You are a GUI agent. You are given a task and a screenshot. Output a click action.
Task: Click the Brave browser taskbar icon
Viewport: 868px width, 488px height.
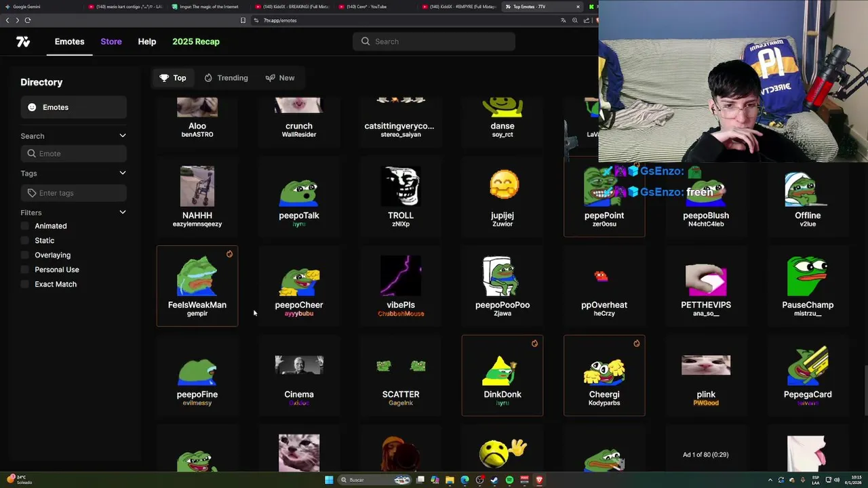click(539, 480)
